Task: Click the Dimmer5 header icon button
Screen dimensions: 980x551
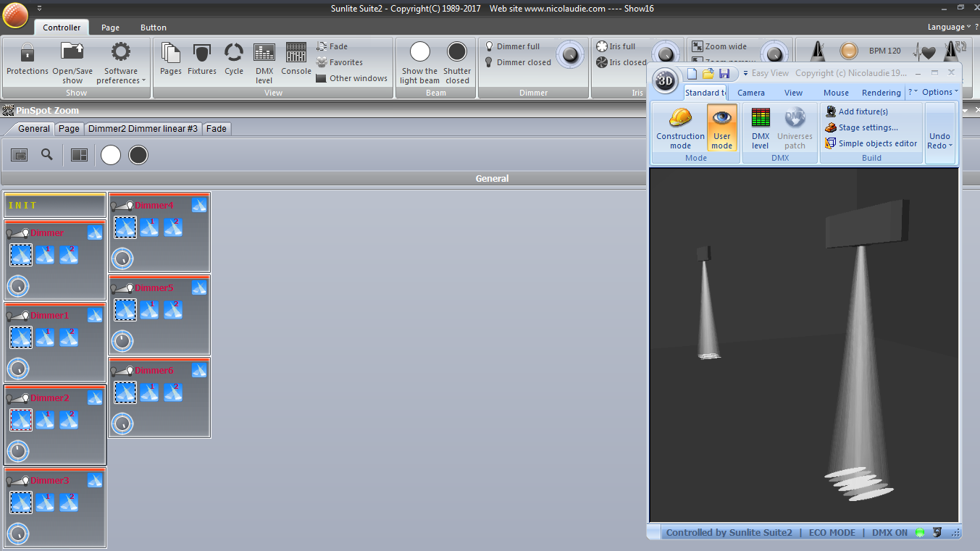Action: [x=199, y=287]
